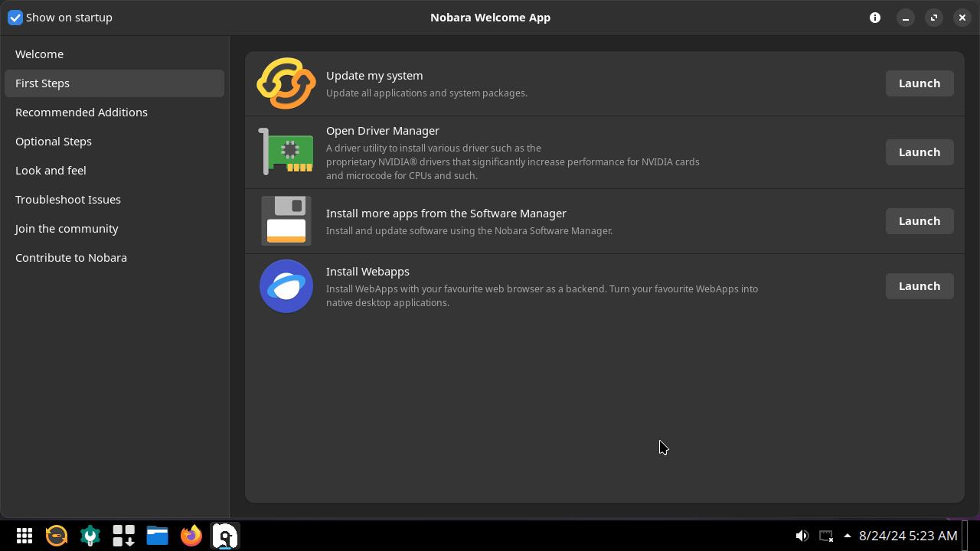Open the green gear wrench icon in taskbar

(x=90, y=536)
